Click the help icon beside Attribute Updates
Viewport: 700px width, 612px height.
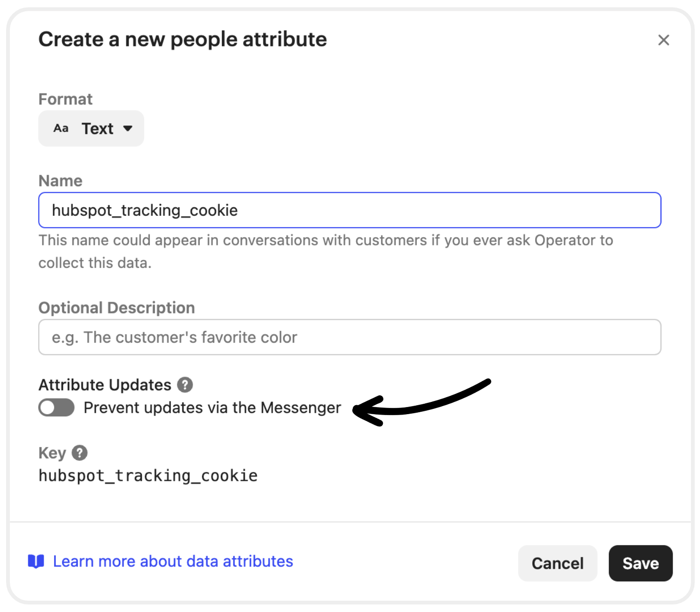point(185,385)
